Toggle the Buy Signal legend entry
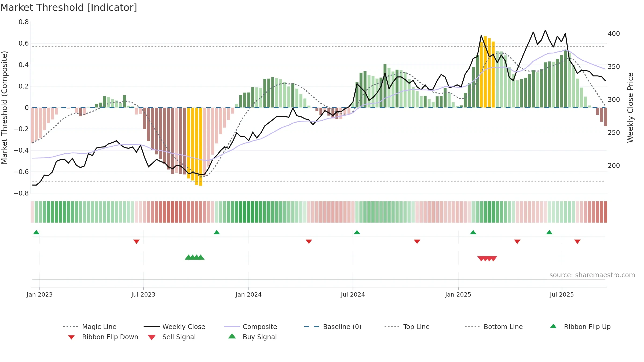The height and width of the screenshot is (362, 644). [252, 337]
